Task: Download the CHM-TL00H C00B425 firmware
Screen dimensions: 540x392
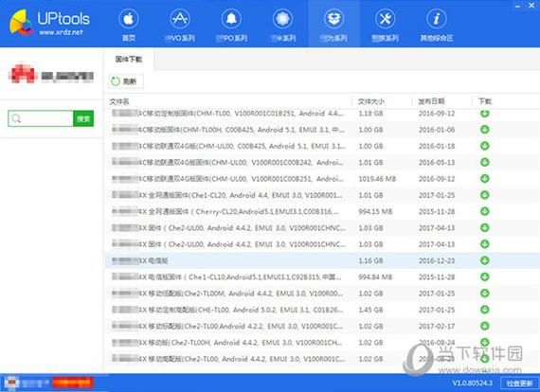Action: [484, 130]
